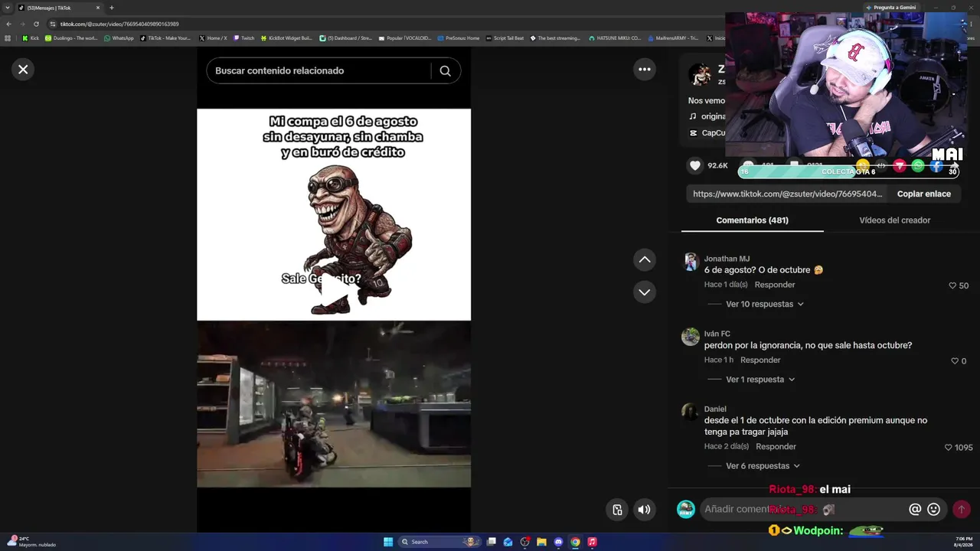
Task: Post comment with the red arrow button
Action: (962, 509)
